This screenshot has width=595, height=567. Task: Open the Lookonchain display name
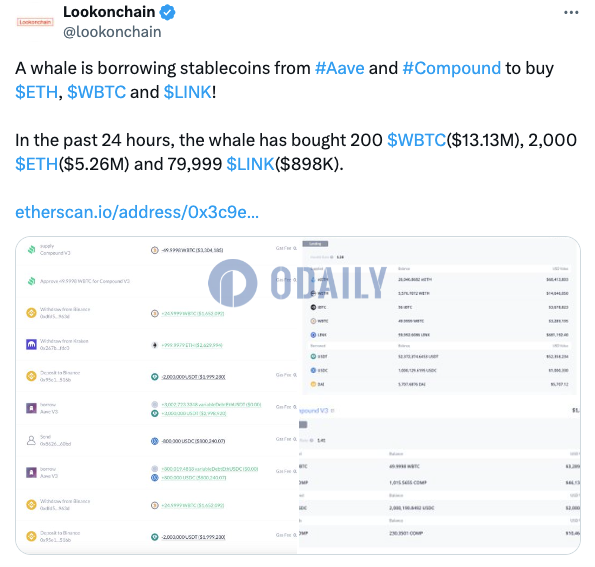[x=109, y=12]
